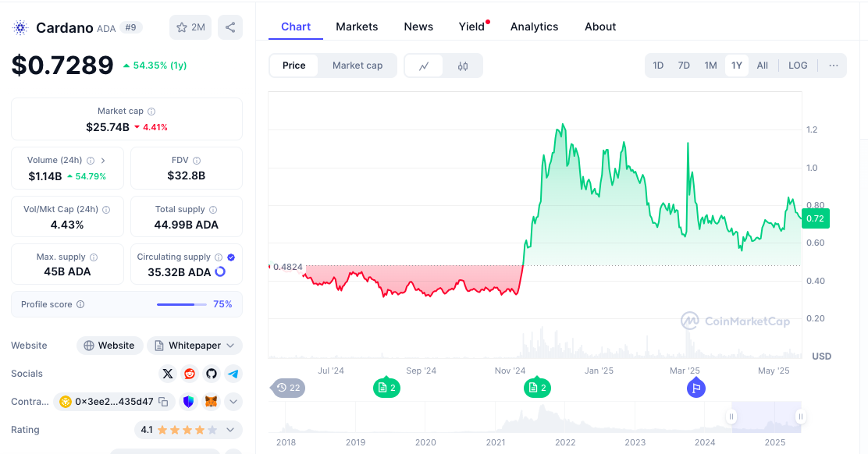
Task: Go to the Analytics tab
Action: 534,27
